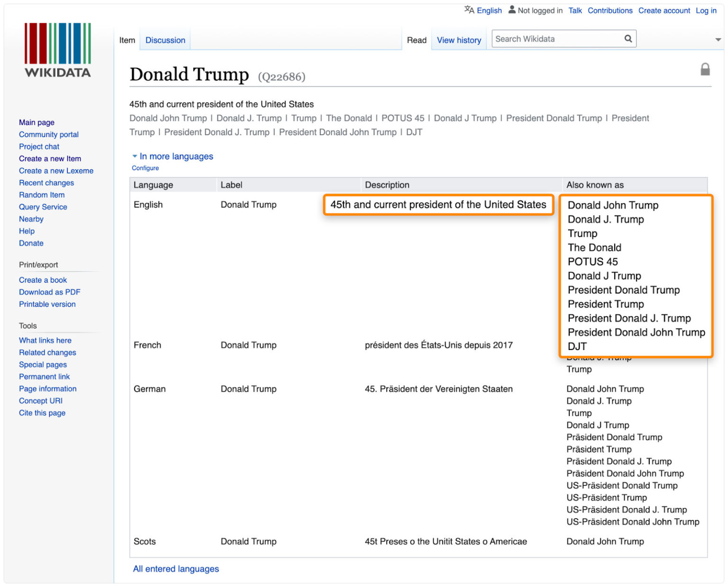Image resolution: width=728 pixels, height=587 pixels.
Task: Open the More dropdown arrow near search
Action: click(x=718, y=40)
